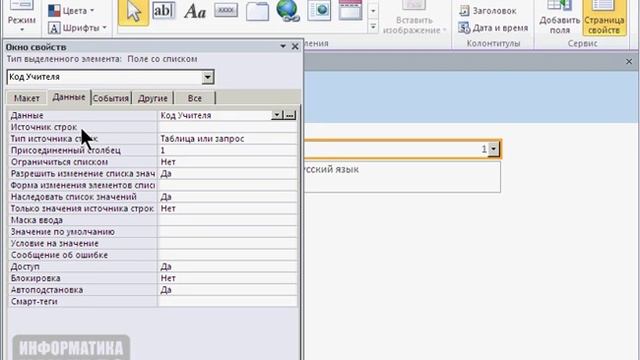Choose the command button control
The height and width of the screenshot is (360, 640).
(x=226, y=11)
